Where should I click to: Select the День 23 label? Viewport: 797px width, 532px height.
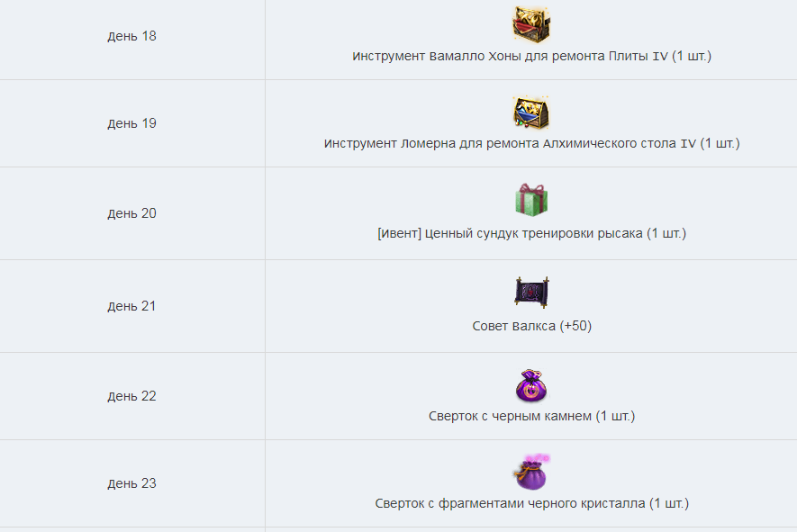[131, 483]
